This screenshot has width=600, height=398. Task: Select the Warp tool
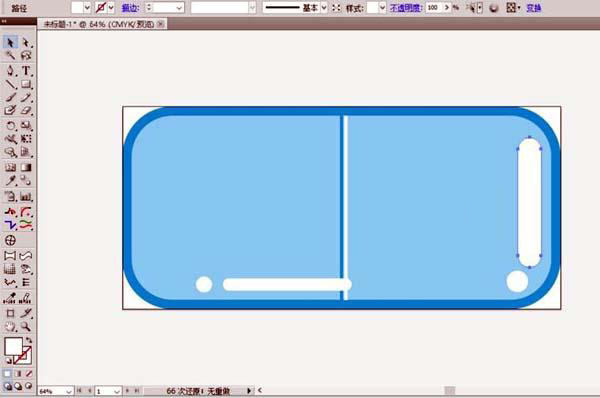tap(10, 139)
